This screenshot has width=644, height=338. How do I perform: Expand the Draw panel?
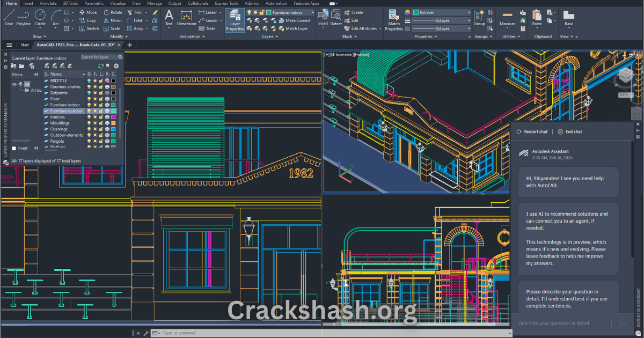tap(39, 36)
